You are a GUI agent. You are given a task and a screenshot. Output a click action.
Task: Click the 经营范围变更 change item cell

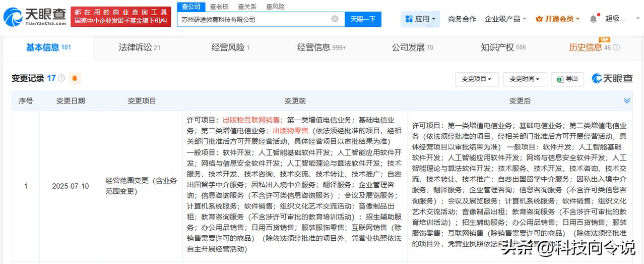pyautogui.click(x=142, y=186)
